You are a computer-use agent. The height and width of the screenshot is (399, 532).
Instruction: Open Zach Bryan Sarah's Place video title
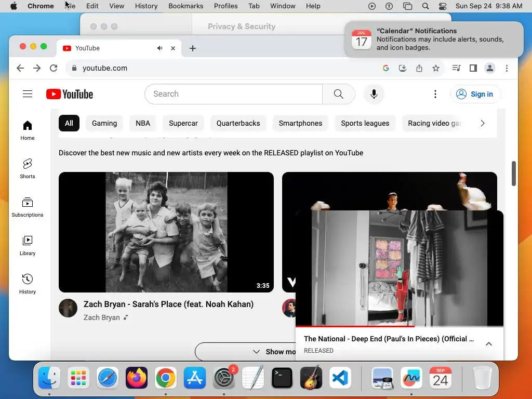coord(169,304)
